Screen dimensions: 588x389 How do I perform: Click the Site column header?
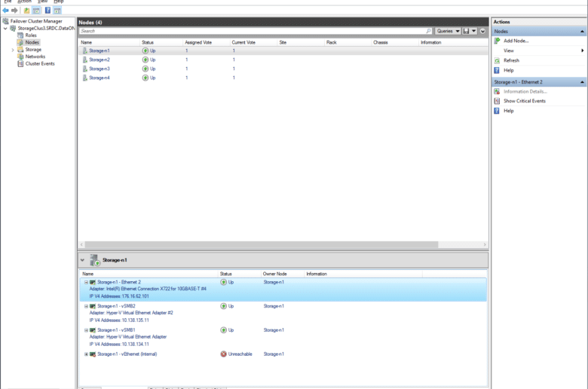click(301, 42)
